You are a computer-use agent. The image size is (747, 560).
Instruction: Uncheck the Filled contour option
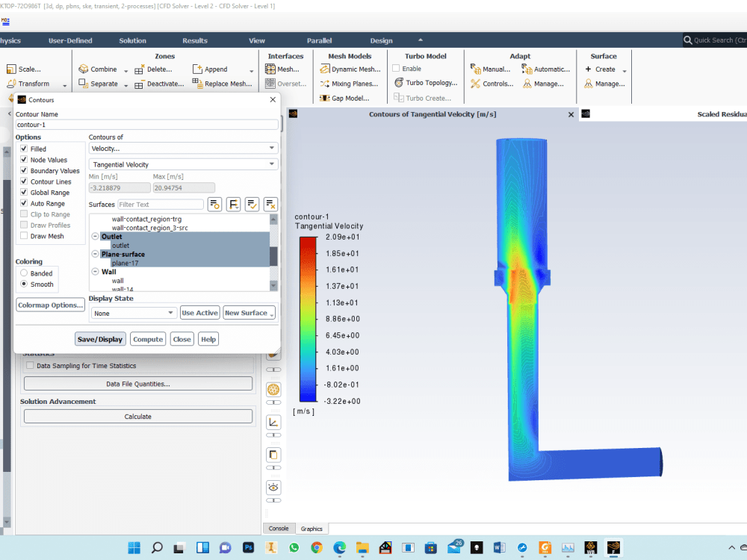(x=23, y=149)
